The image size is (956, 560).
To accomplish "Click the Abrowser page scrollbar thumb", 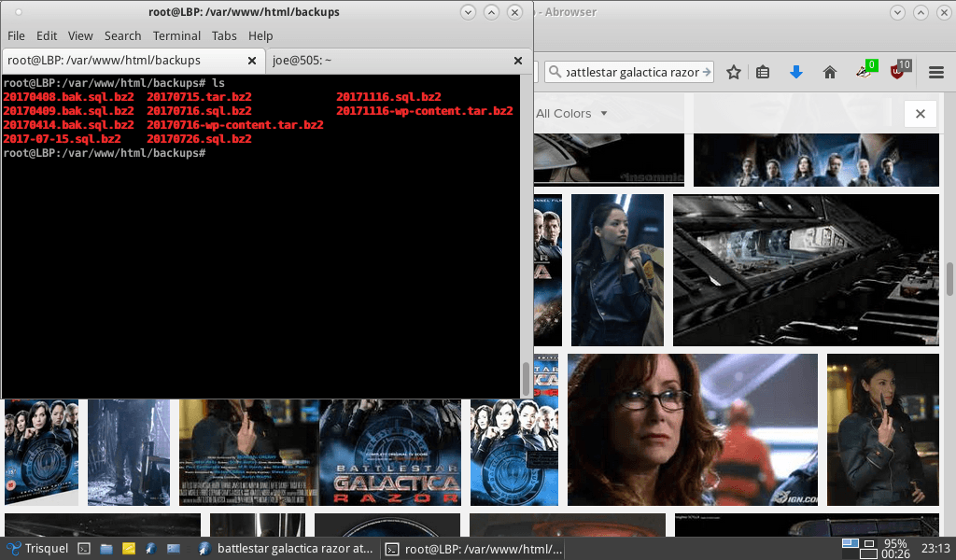I will [x=949, y=279].
